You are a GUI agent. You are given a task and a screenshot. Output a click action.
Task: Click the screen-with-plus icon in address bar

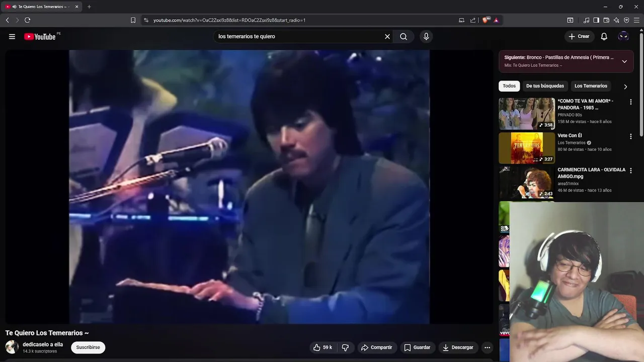(461, 20)
